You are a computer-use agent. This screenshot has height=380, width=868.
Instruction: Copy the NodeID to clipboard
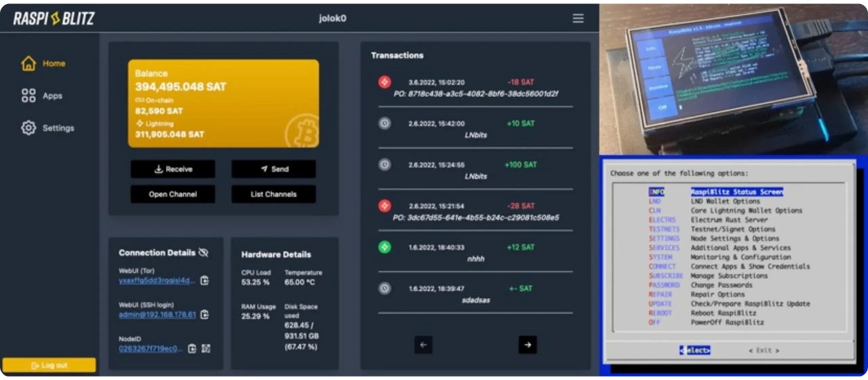[192, 349]
